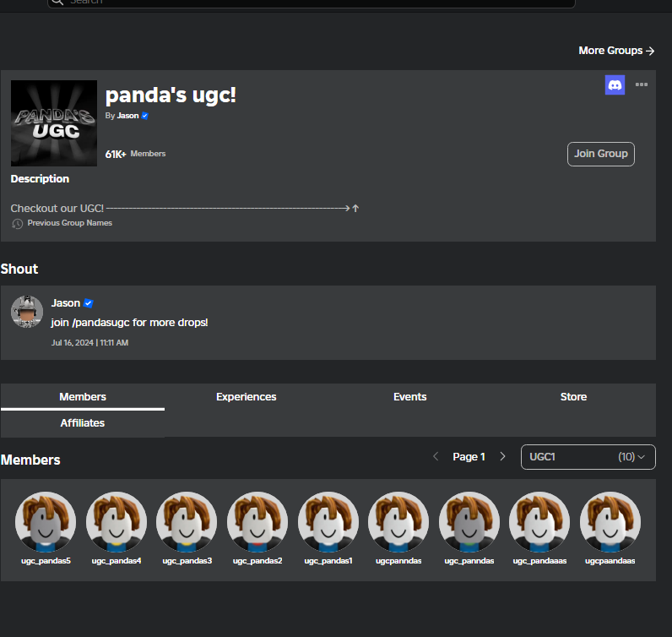This screenshot has height=637, width=672.
Task: Open ugc_pandas2 member avatar
Action: click(x=257, y=522)
